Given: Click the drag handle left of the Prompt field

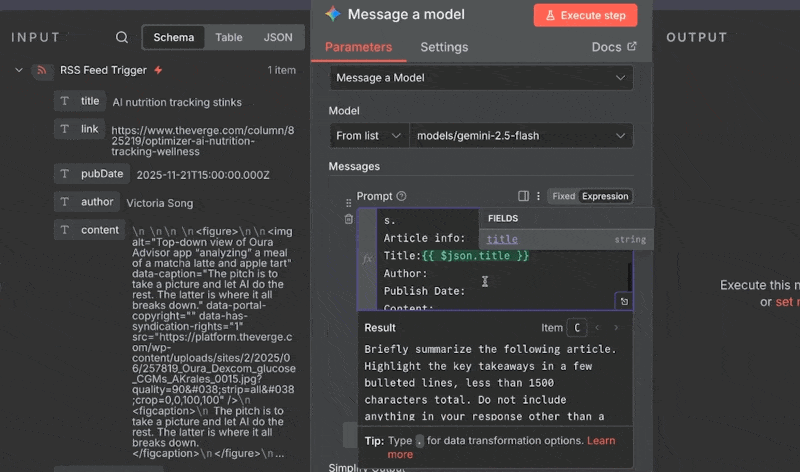Looking at the screenshot, I should tap(348, 203).
